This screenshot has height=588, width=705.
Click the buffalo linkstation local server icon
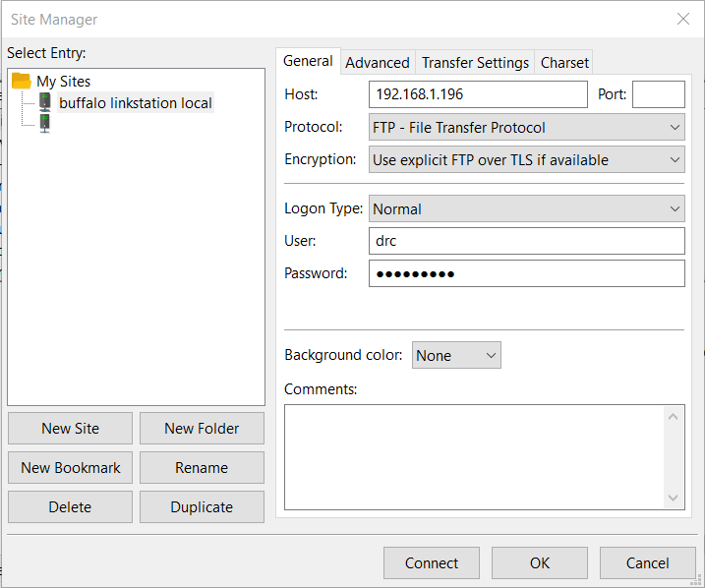pyautogui.click(x=45, y=102)
